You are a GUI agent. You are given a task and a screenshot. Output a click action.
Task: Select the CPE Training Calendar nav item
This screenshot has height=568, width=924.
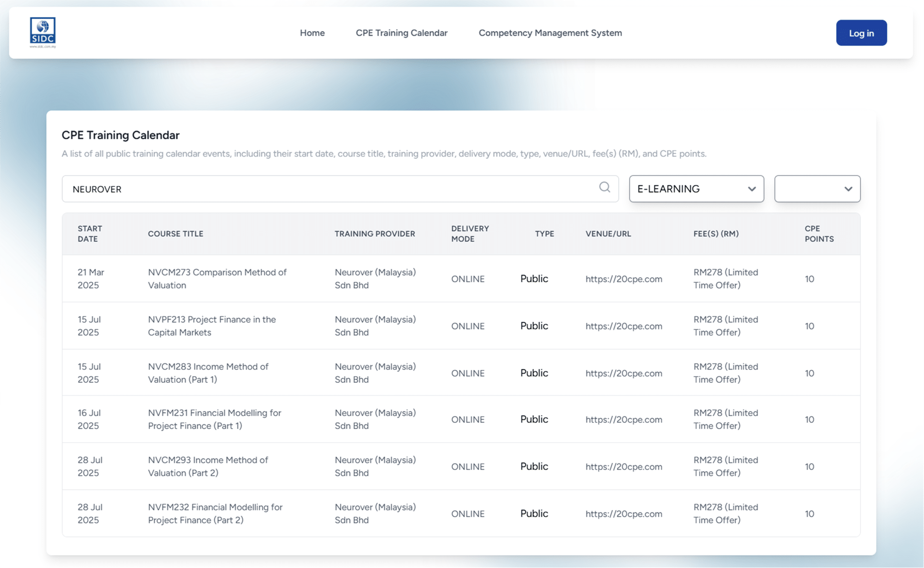click(402, 32)
